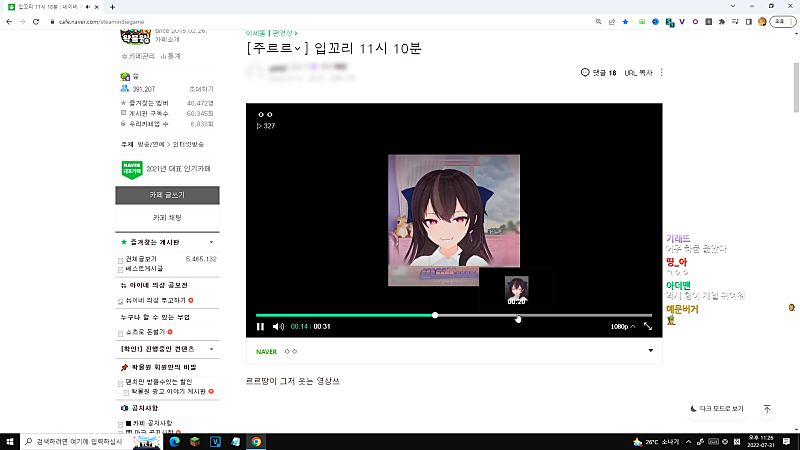Open the 카페 공지사항 board
The width and height of the screenshot is (800, 450).
pos(152,423)
